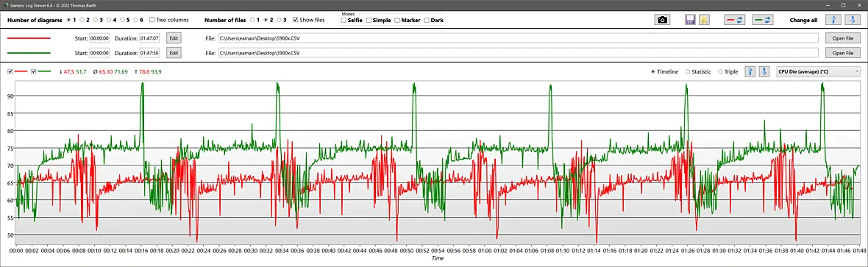This screenshot has height=267, width=868.
Task: Click the Change all up arrow
Action: [833, 20]
